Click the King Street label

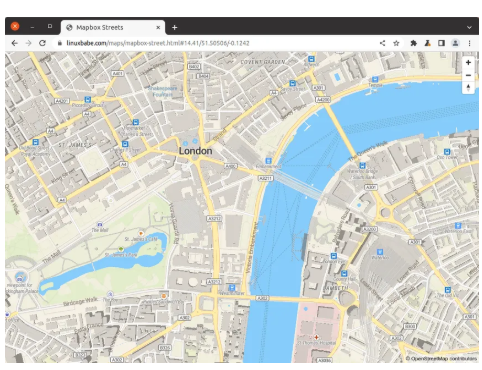click(x=63, y=176)
